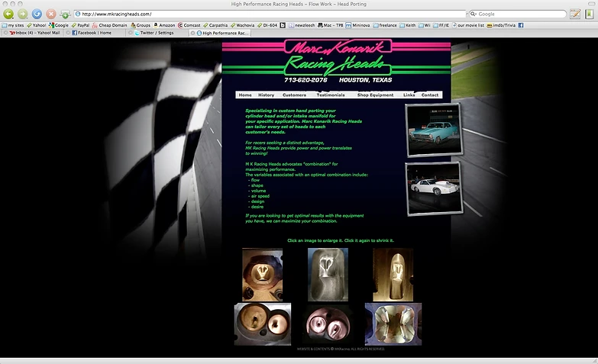598x364 pixels.
Task: Enlarge the blue car photo
Action: click(x=434, y=130)
